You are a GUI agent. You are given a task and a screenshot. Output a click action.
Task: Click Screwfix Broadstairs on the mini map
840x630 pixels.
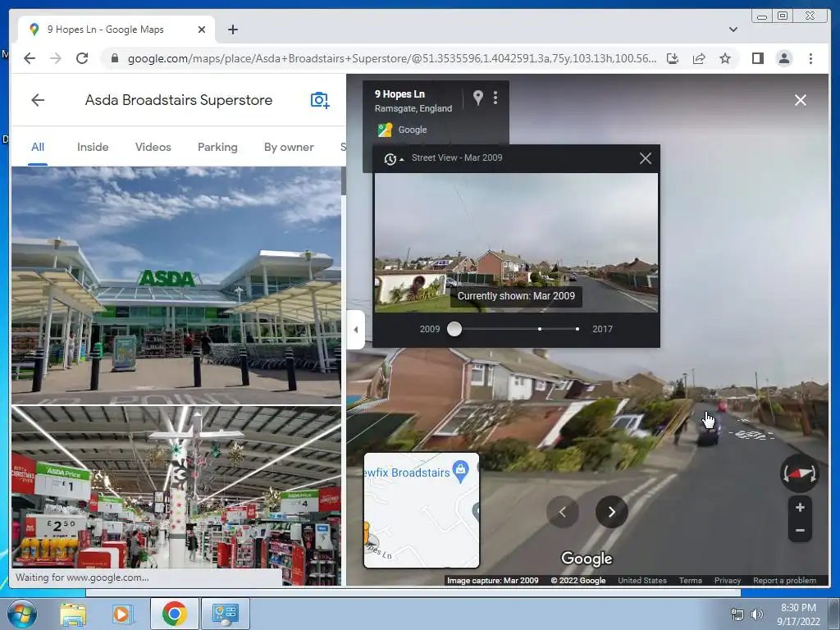(x=417, y=472)
